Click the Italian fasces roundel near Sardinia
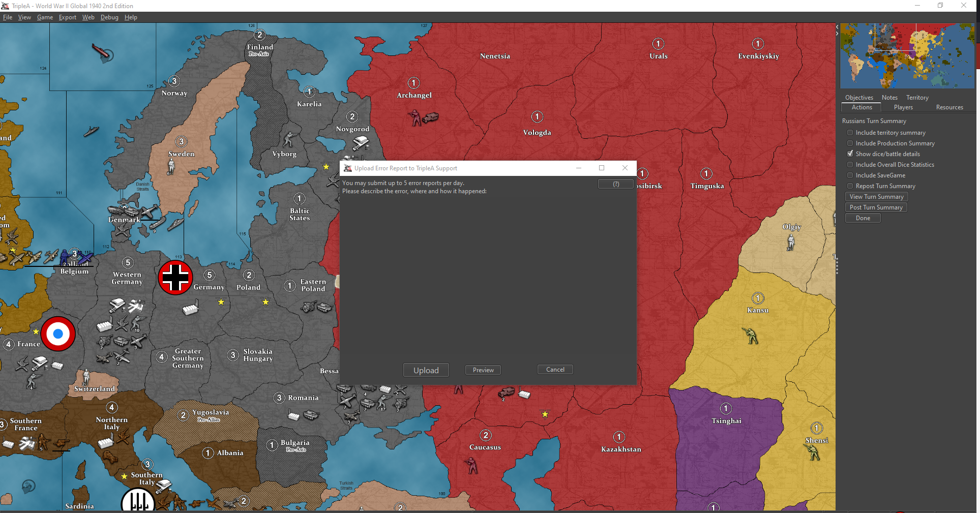Viewport: 980px width, 513px height. click(x=138, y=501)
